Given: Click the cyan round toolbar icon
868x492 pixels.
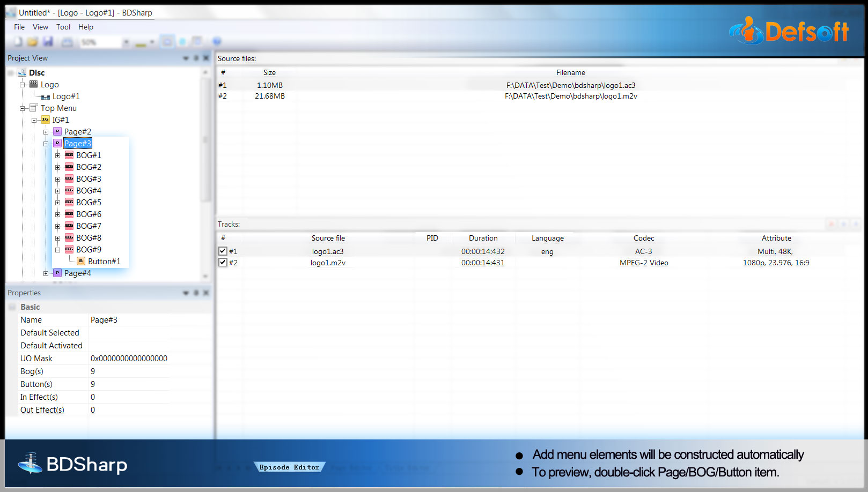Looking at the screenshot, I should coord(182,42).
